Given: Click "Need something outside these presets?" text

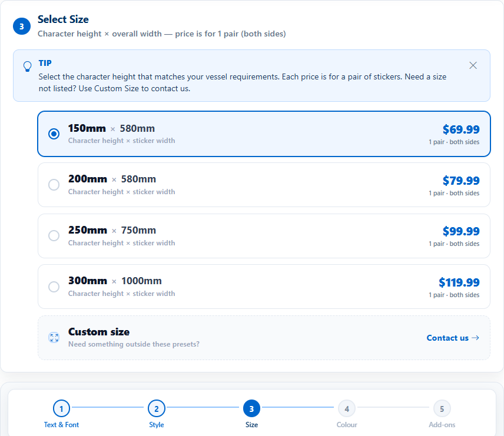Looking at the screenshot, I should pos(134,344).
